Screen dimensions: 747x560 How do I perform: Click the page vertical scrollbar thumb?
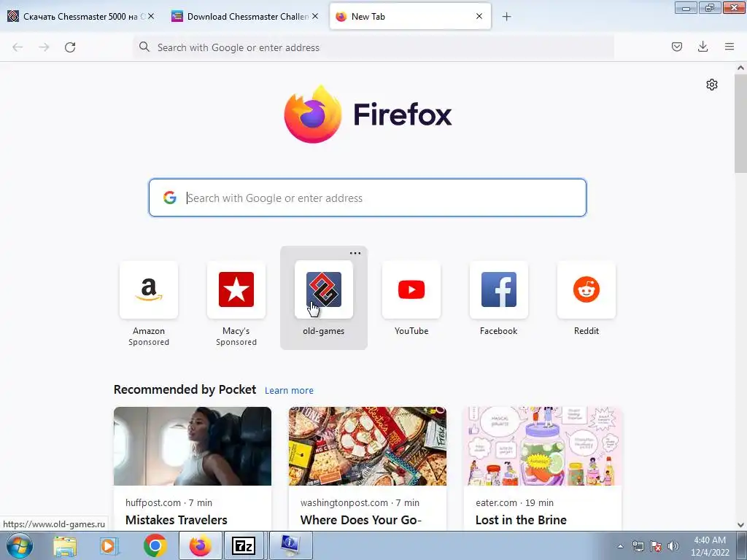pos(740,124)
